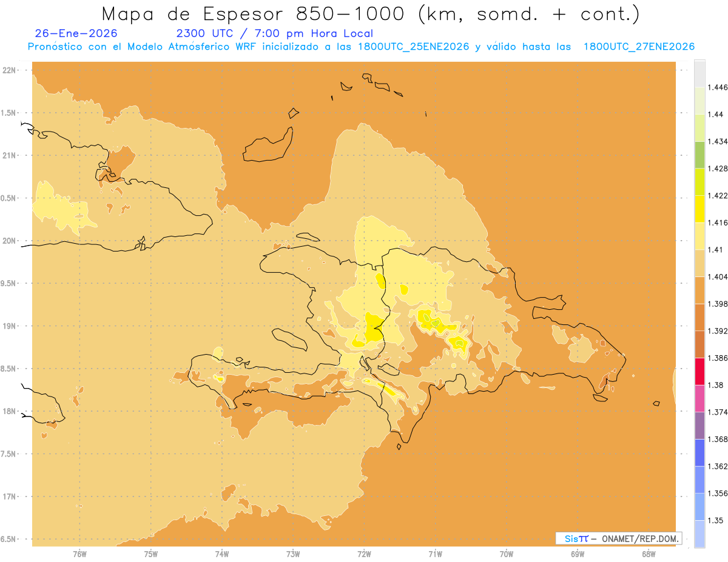Click the 'ONAMET/REP.DOM.' credit label
The height and width of the screenshot is (562, 728).
click(x=640, y=538)
